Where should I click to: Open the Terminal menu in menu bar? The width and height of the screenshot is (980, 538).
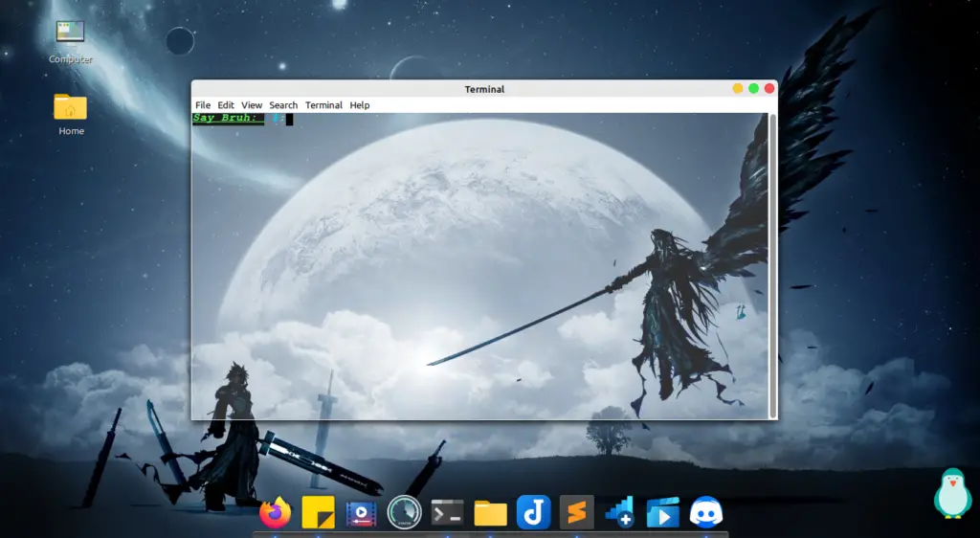[323, 105]
